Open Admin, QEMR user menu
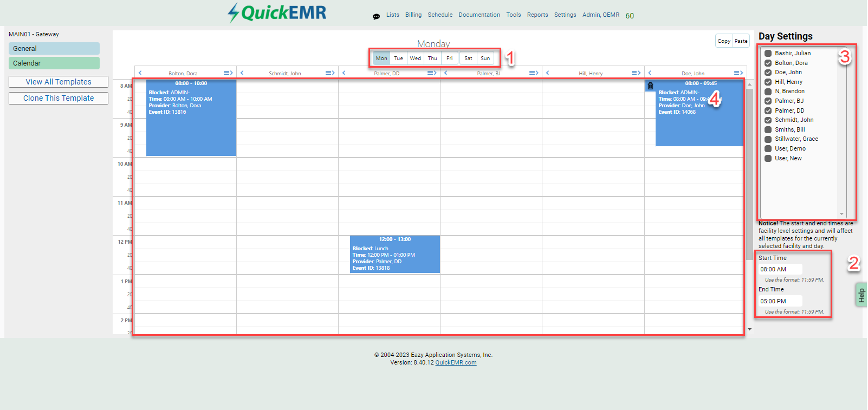The width and height of the screenshot is (868, 410). [601, 15]
